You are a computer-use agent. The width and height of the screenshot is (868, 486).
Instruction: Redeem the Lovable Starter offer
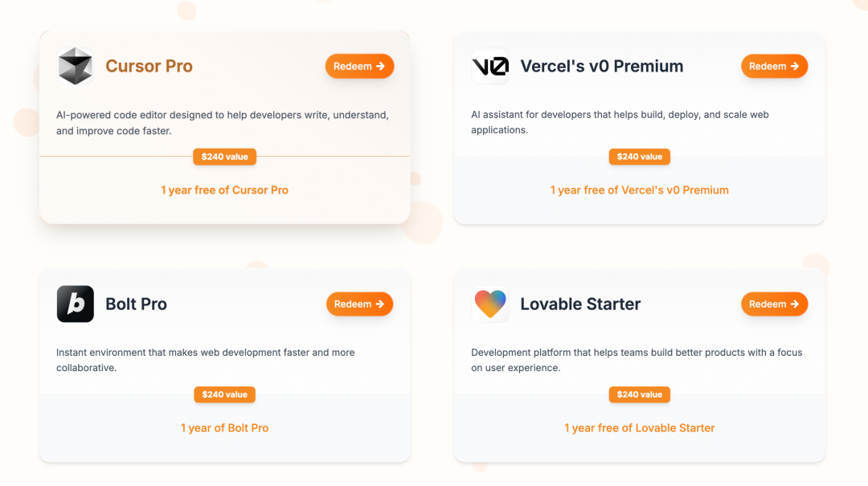(775, 304)
